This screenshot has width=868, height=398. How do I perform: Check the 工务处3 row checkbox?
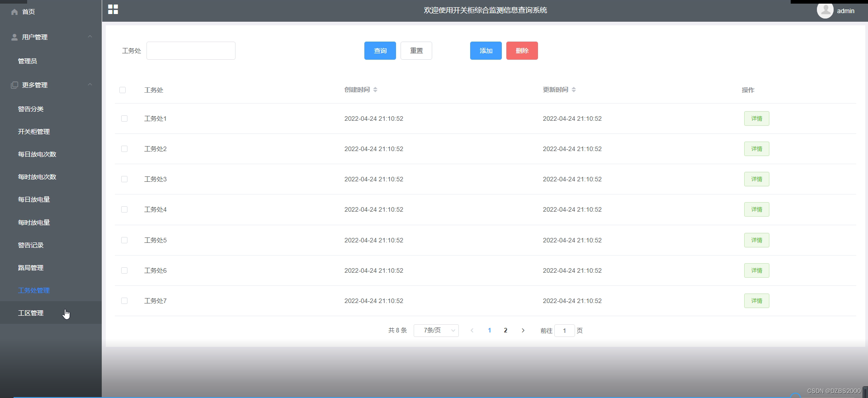[x=124, y=179]
